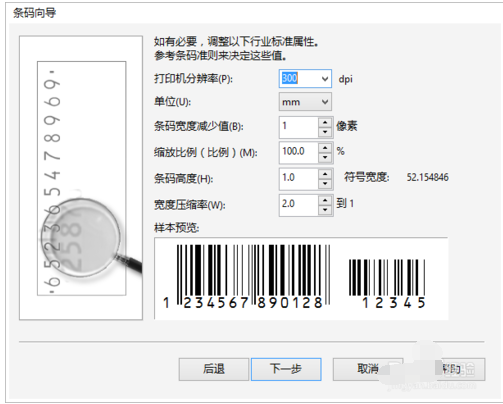The width and height of the screenshot is (503, 404).
Task: Decrease the width compression ratio
Action: 325,210
